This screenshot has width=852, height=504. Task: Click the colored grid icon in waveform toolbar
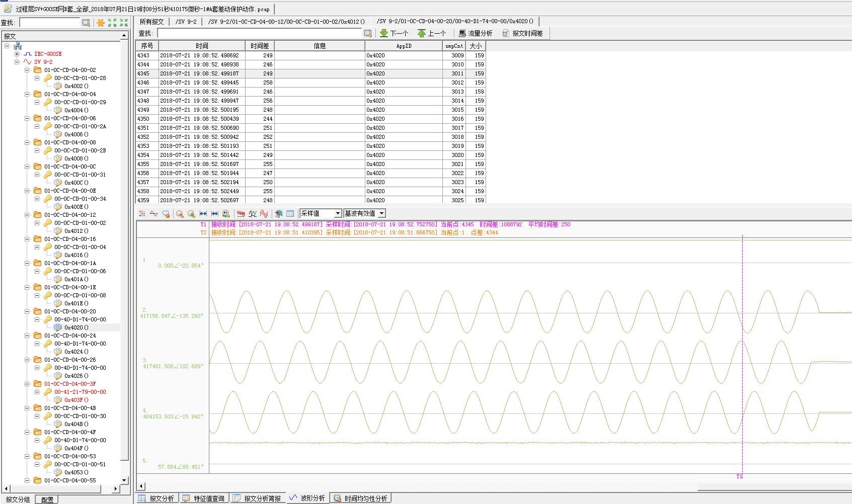coord(142,214)
